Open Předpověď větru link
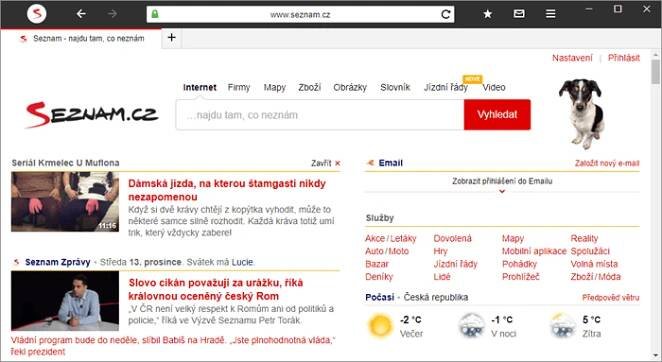The width and height of the screenshot is (662, 362). (610, 298)
